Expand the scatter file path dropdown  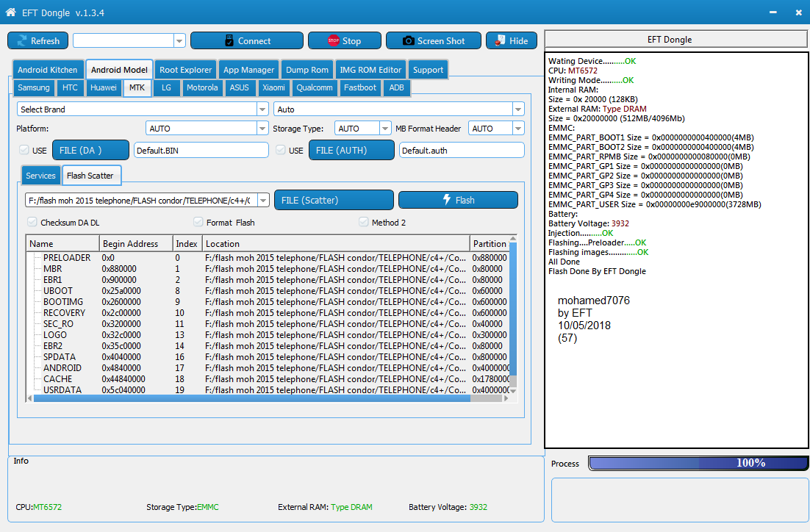263,201
